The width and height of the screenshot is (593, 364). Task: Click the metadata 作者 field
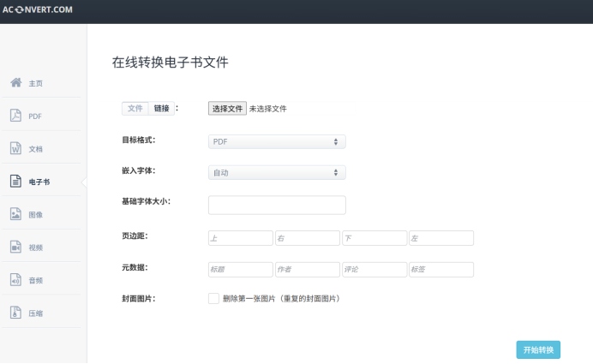pyautogui.click(x=307, y=270)
